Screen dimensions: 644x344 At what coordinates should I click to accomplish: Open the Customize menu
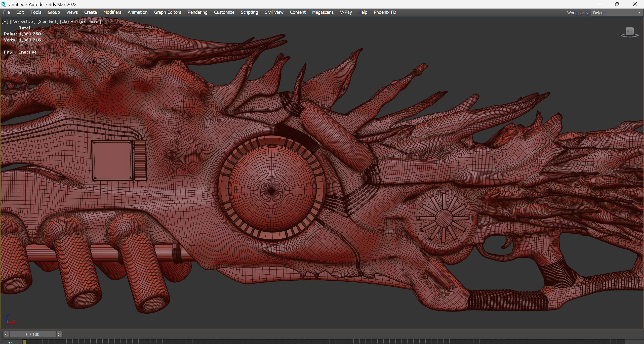point(224,12)
